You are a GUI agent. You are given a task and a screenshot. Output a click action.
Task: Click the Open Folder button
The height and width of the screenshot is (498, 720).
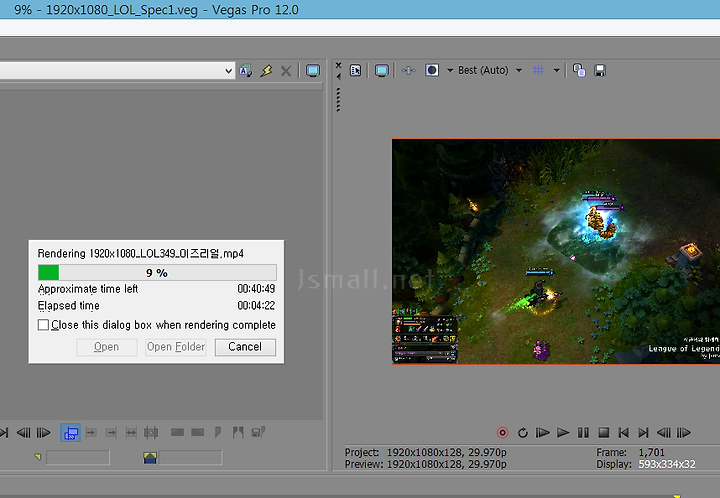pyautogui.click(x=176, y=347)
